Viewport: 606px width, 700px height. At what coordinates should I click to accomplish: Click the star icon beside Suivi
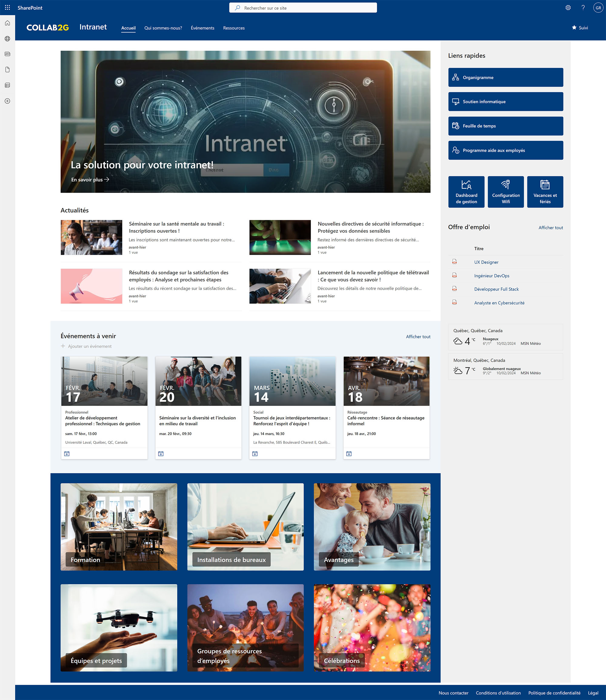(x=574, y=28)
